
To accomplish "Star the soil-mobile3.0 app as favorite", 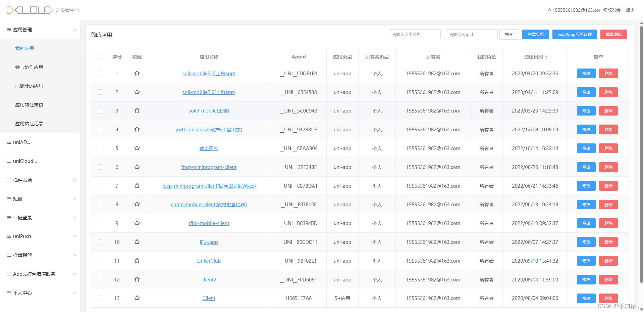I will click(137, 73).
